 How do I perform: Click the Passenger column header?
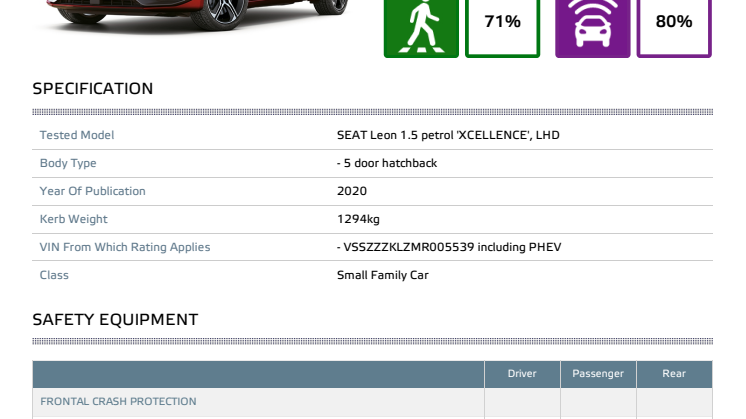[x=598, y=374]
